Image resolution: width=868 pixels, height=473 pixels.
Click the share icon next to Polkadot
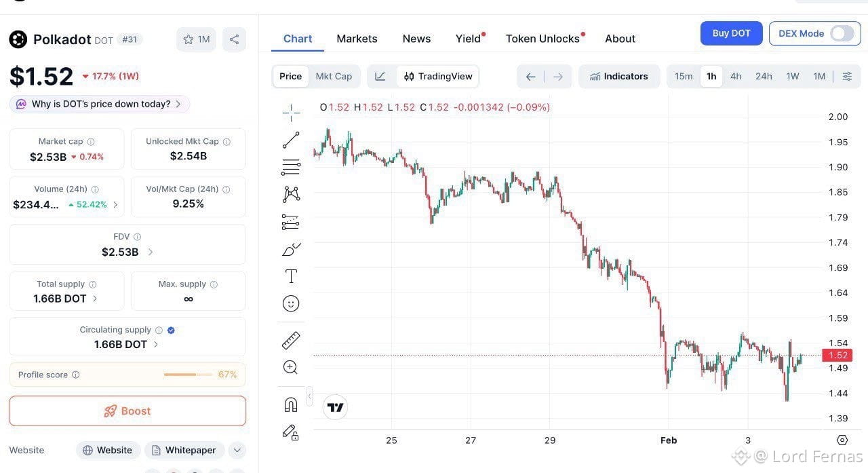pyautogui.click(x=234, y=39)
